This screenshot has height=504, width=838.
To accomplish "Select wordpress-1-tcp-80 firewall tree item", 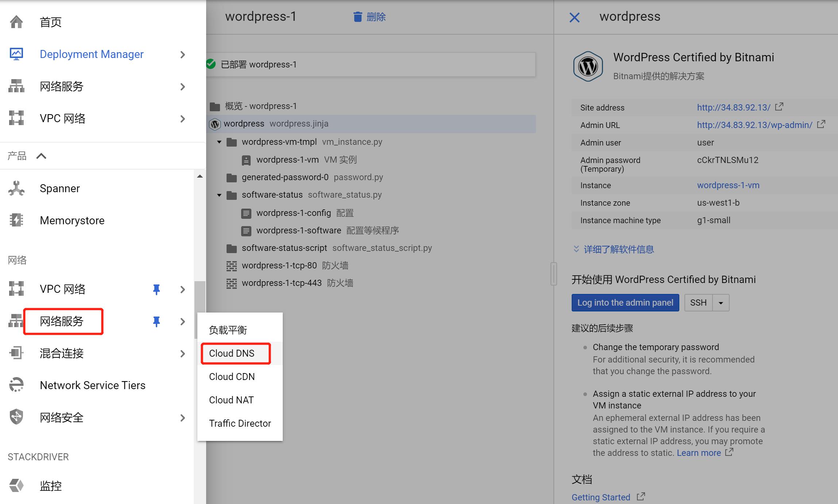I will pyautogui.click(x=279, y=265).
